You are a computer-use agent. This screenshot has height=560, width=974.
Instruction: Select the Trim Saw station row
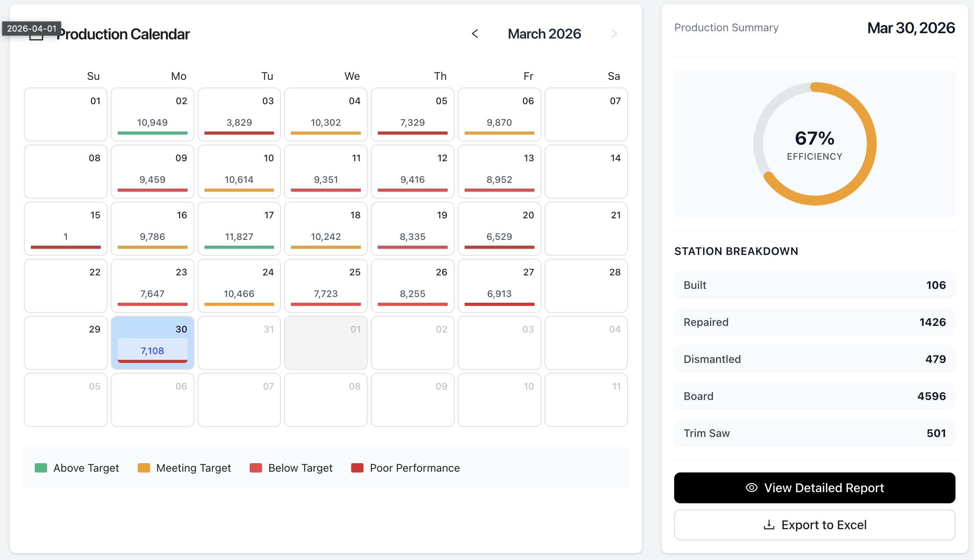point(814,433)
